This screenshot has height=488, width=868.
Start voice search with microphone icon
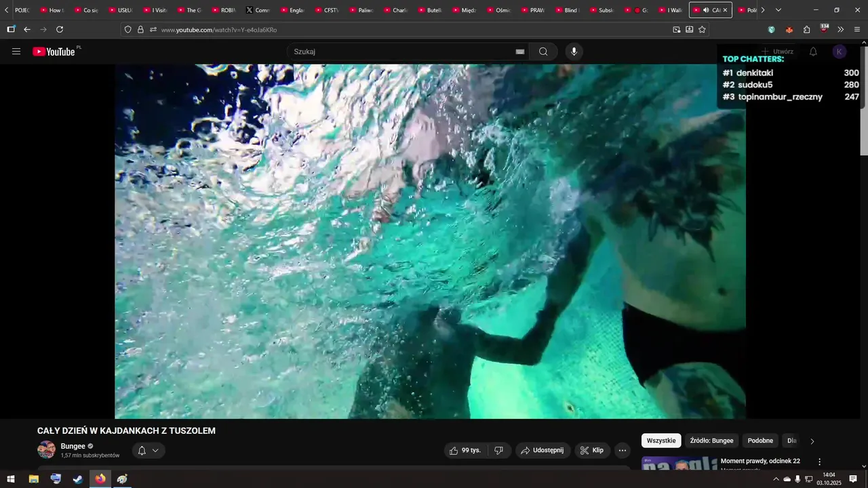(x=574, y=52)
